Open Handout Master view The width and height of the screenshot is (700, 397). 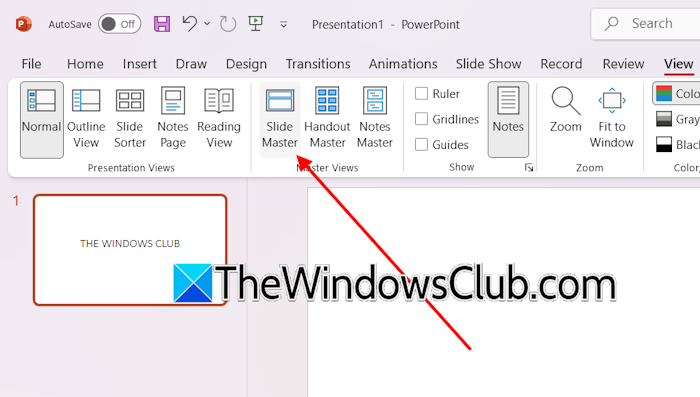click(327, 119)
